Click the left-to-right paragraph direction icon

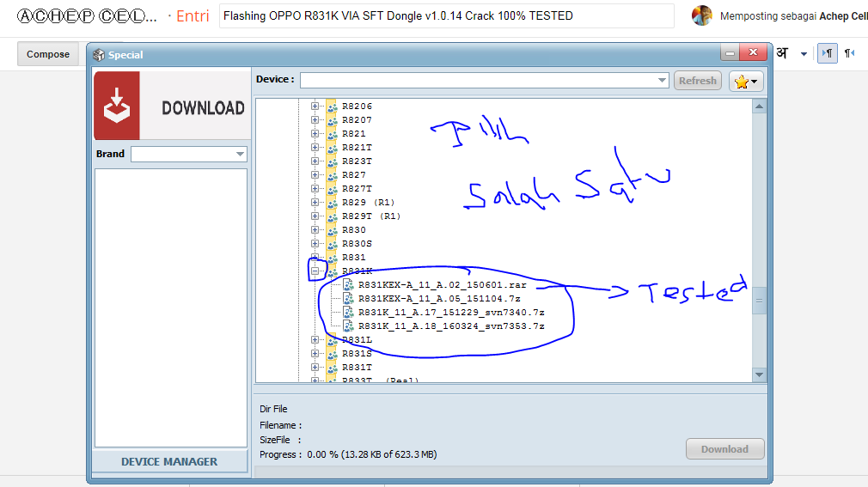tap(827, 53)
